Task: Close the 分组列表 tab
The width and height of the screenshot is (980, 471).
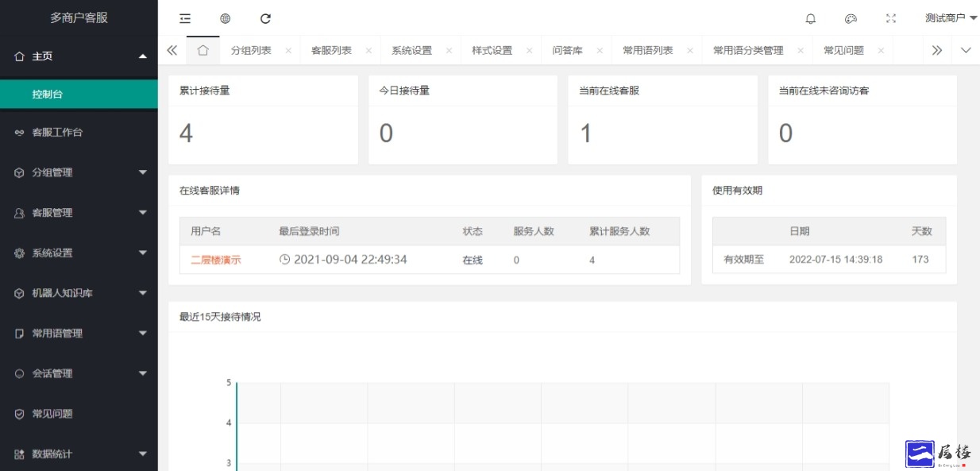Action: (288, 50)
